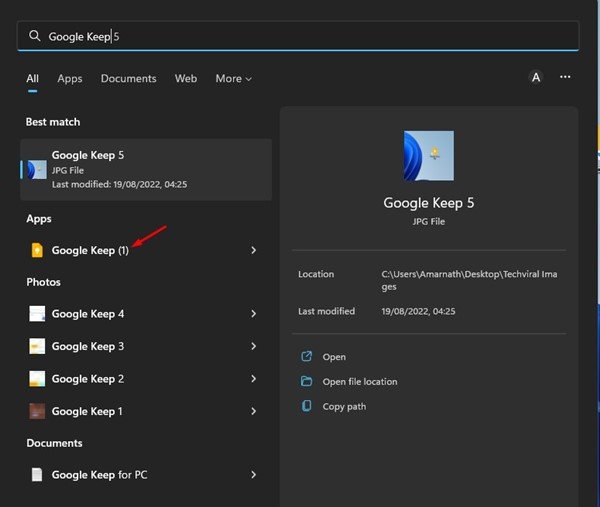Open the three-dots options menu
This screenshot has width=600, height=507.
[x=565, y=78]
